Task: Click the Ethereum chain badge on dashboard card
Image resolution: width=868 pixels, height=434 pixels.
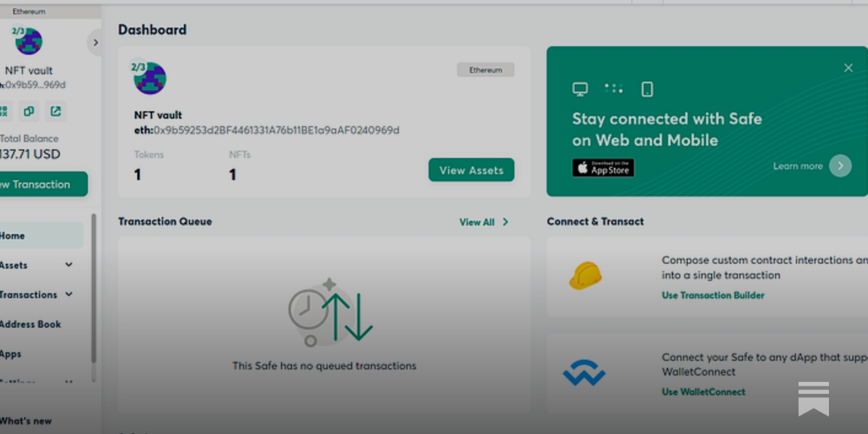Action: pyautogui.click(x=486, y=70)
